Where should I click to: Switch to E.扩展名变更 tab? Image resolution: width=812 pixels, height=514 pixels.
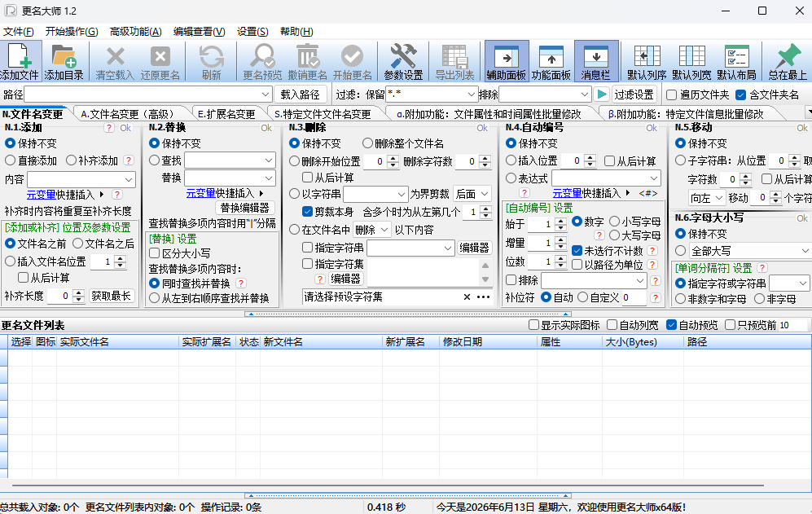[x=226, y=114]
